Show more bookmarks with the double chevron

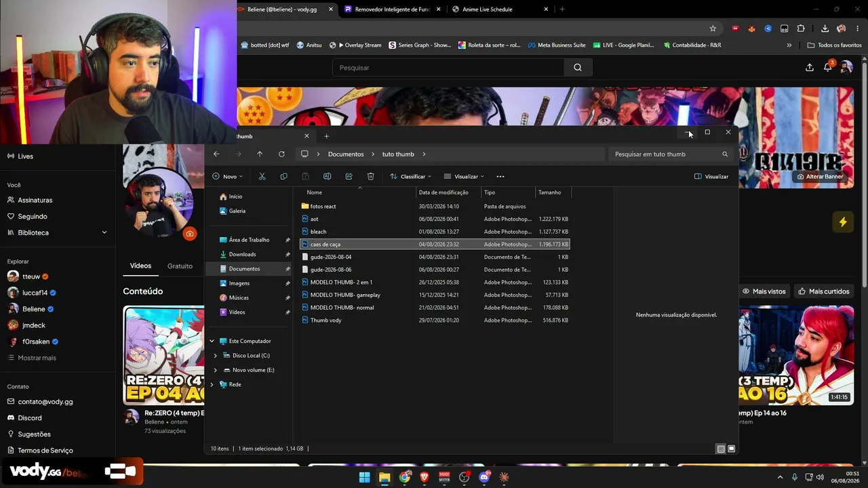(x=789, y=45)
